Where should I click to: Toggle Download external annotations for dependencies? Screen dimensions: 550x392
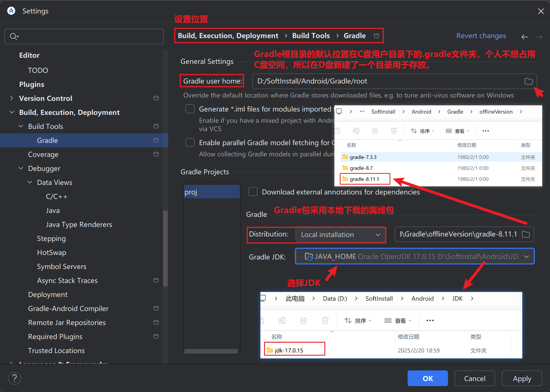click(253, 192)
